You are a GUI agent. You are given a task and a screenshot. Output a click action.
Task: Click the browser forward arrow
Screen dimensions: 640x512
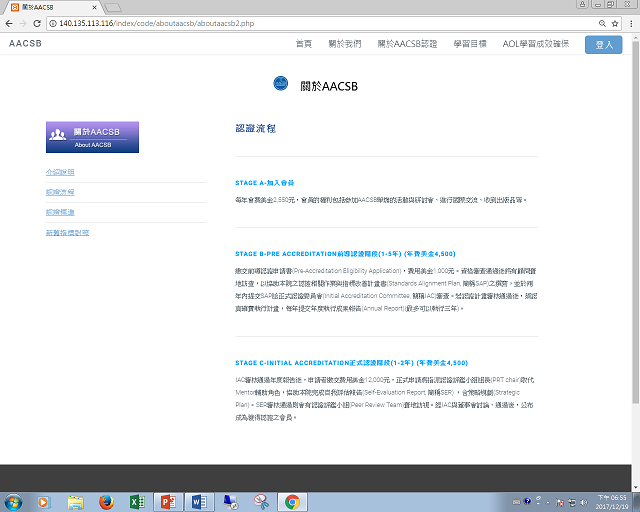(23, 23)
